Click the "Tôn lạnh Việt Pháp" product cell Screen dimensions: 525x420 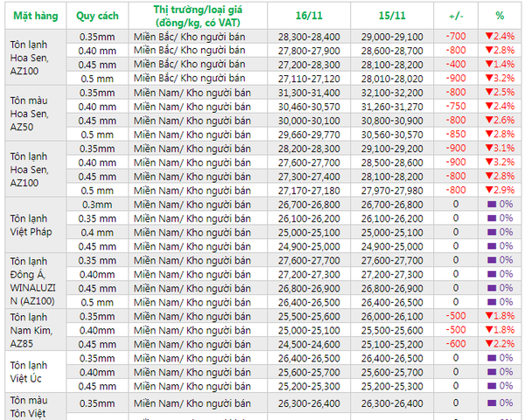(36, 225)
